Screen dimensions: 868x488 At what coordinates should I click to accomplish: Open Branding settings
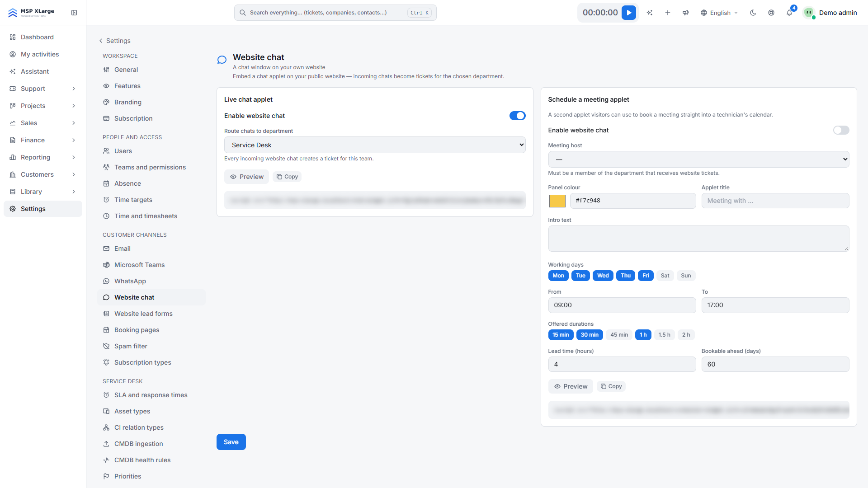click(151, 102)
